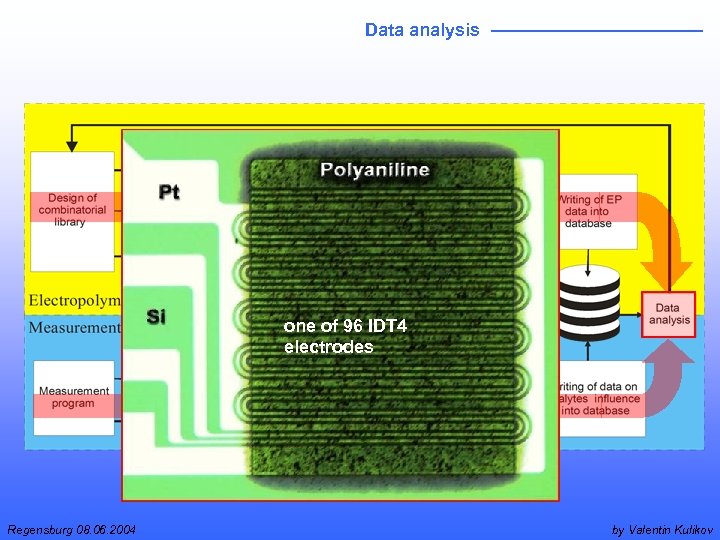Click the purple curved arrow pointing up
This screenshot has width=720, height=540.
pos(668,379)
